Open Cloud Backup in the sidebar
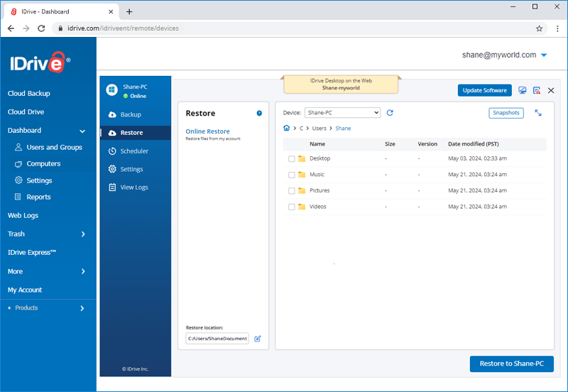568x392 pixels. click(29, 94)
